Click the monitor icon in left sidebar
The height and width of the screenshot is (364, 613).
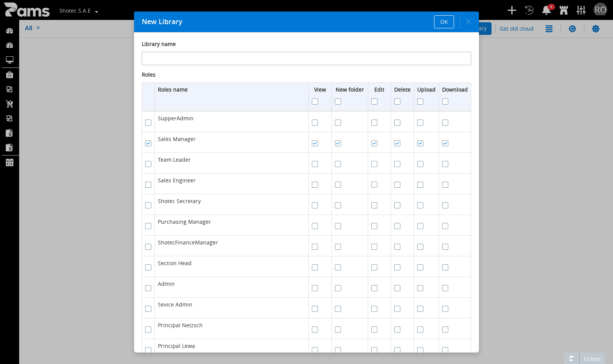[x=10, y=60]
